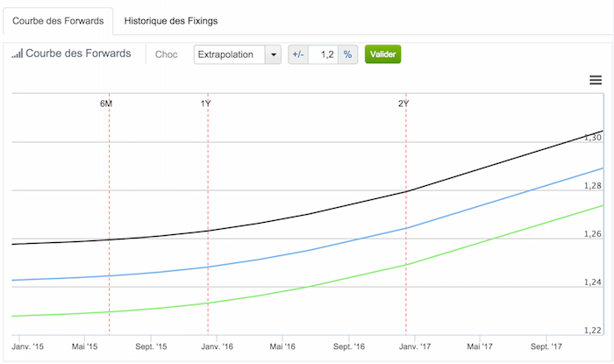Screen dimensions: 614x364
Task: Focus the 1,2 shock value field
Action: point(324,54)
